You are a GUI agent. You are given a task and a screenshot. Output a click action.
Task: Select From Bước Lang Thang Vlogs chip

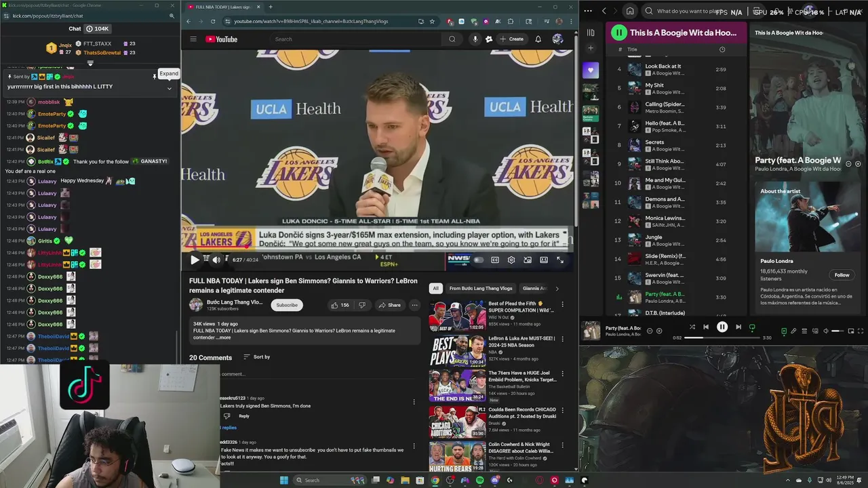point(481,288)
